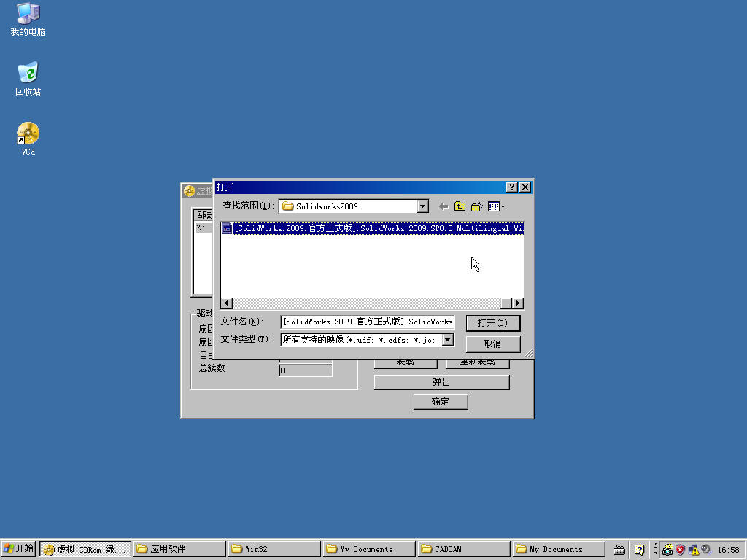Click the image file icon in file list
The height and width of the screenshot is (560, 747).
pyautogui.click(x=227, y=228)
